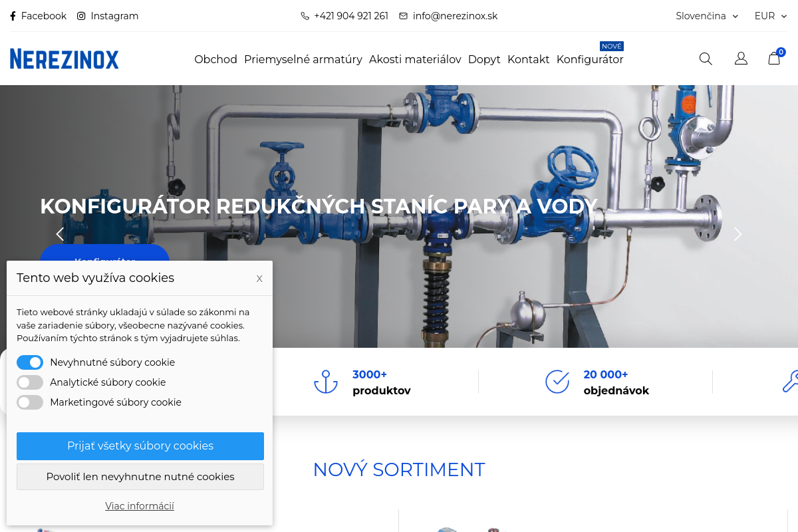The width and height of the screenshot is (798, 532).
Task: Expand the Slovenčina language dropdown
Action: click(x=707, y=16)
